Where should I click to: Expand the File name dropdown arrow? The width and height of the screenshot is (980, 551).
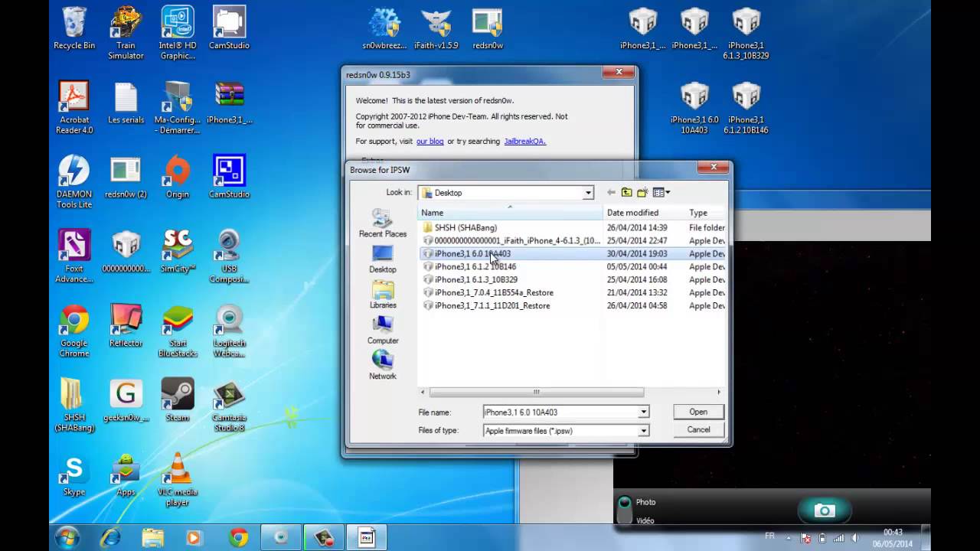point(643,412)
